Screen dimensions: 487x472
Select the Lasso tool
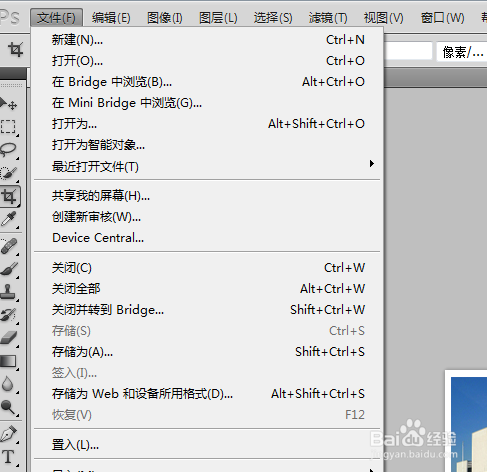(9, 150)
